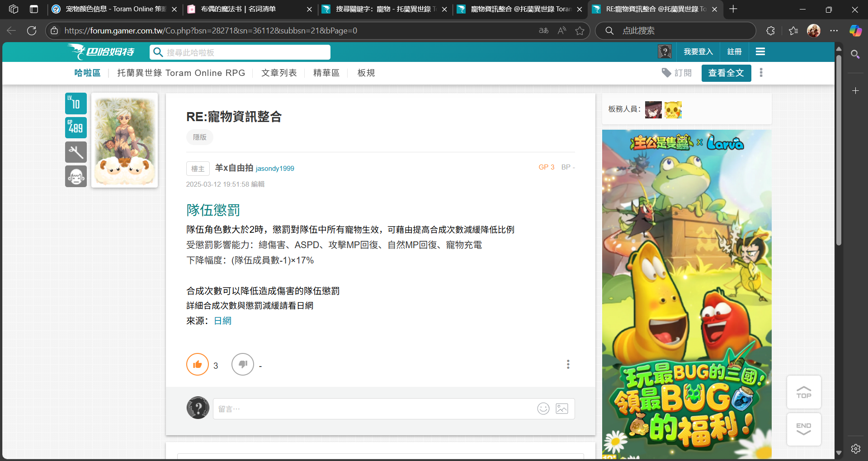The height and width of the screenshot is (461, 868).
Task: Open author jasondy1999 profile link
Action: tap(275, 169)
